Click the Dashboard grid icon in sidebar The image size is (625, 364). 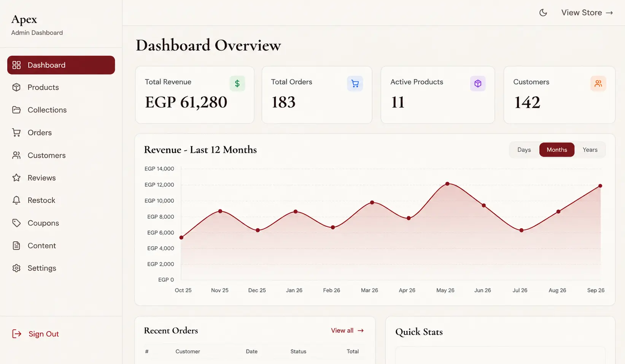pos(16,65)
